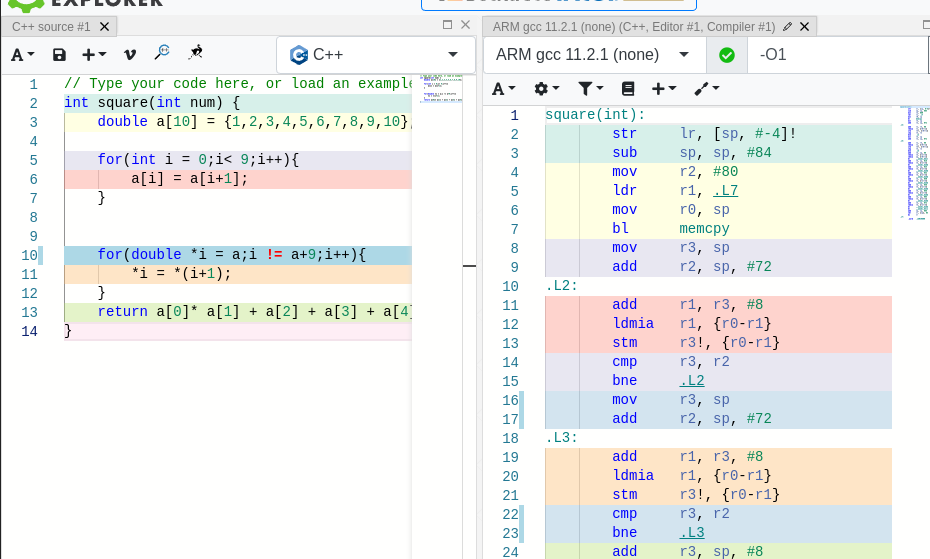The height and width of the screenshot is (559, 930).
Task: Select the ARM gcc 11.2.1 compiler tab
Action: [634, 26]
